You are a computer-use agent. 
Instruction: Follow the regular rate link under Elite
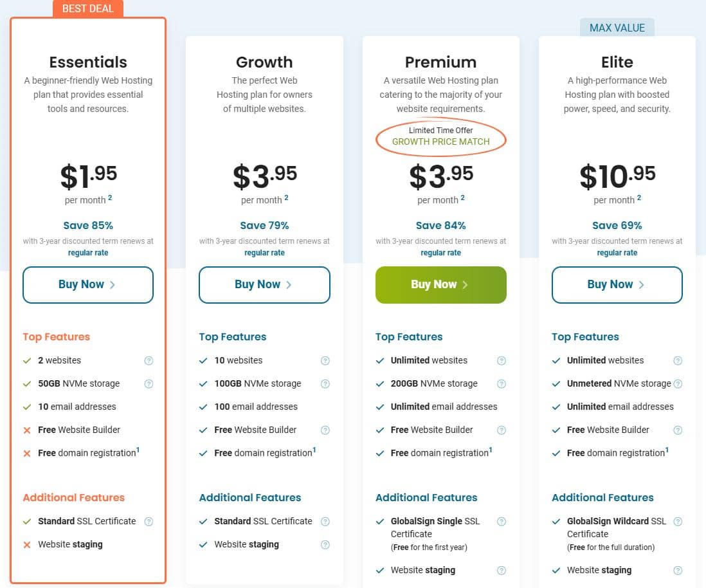[x=617, y=253]
